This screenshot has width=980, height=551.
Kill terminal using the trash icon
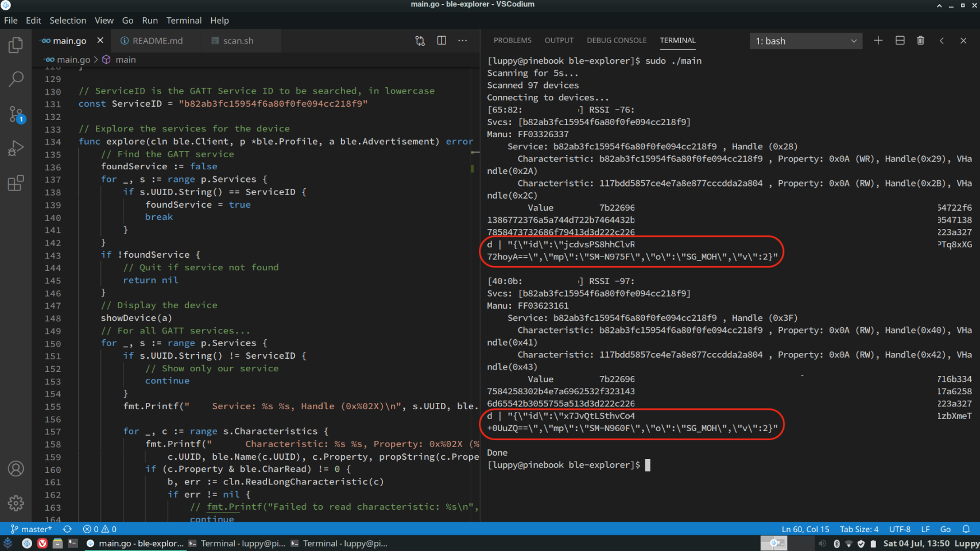click(920, 41)
